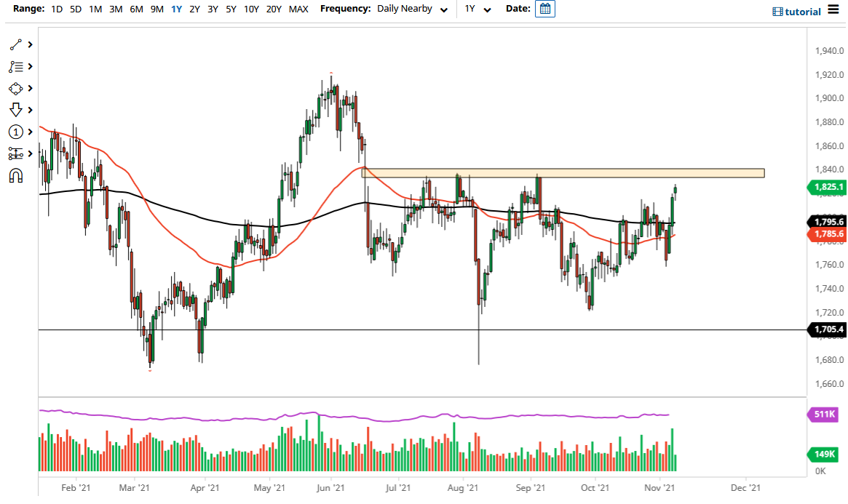The height and width of the screenshot is (504, 848).
Task: Set range to 10Y
Action: (x=251, y=9)
